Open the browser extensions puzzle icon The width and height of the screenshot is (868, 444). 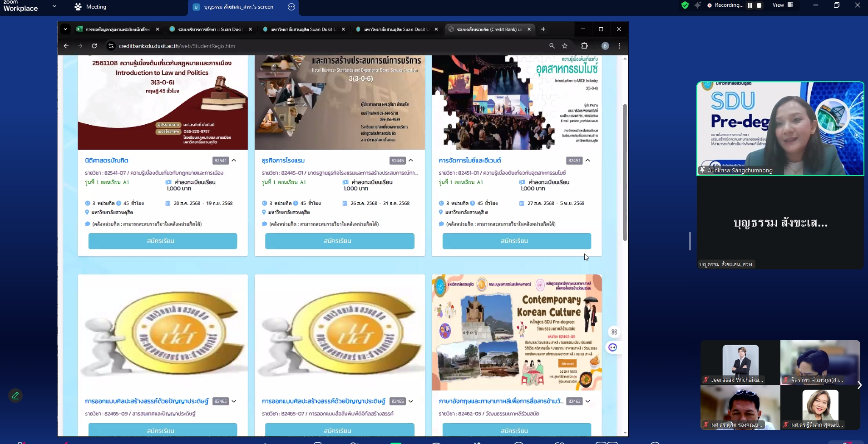click(584, 46)
